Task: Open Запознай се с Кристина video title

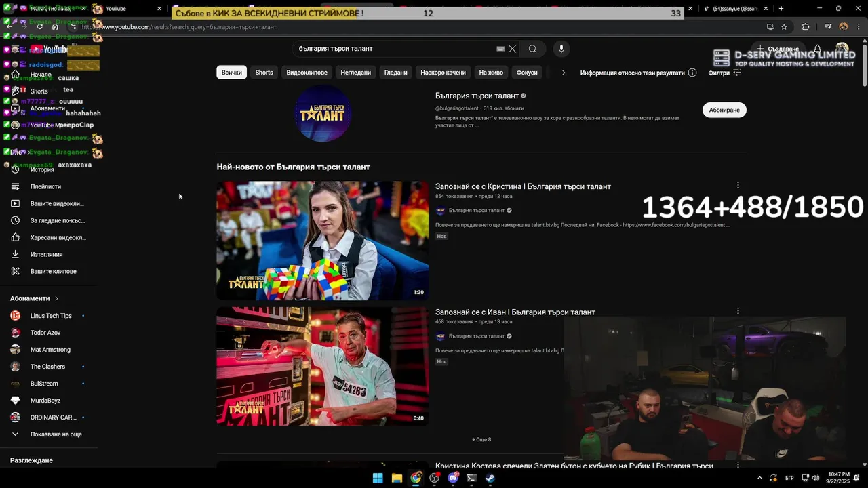Action: [x=523, y=186]
